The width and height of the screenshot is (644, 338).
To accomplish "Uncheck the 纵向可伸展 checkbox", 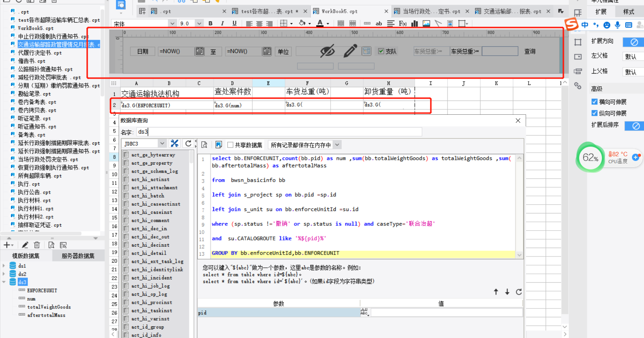I will click(594, 113).
